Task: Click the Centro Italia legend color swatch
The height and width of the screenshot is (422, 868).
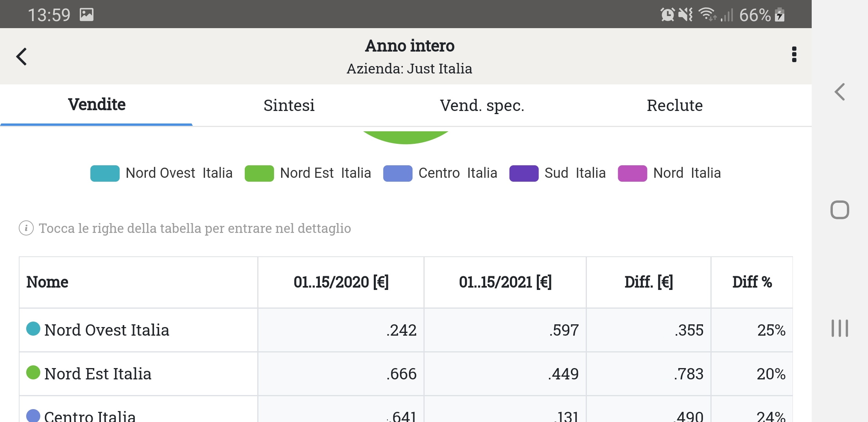Action: [398, 173]
